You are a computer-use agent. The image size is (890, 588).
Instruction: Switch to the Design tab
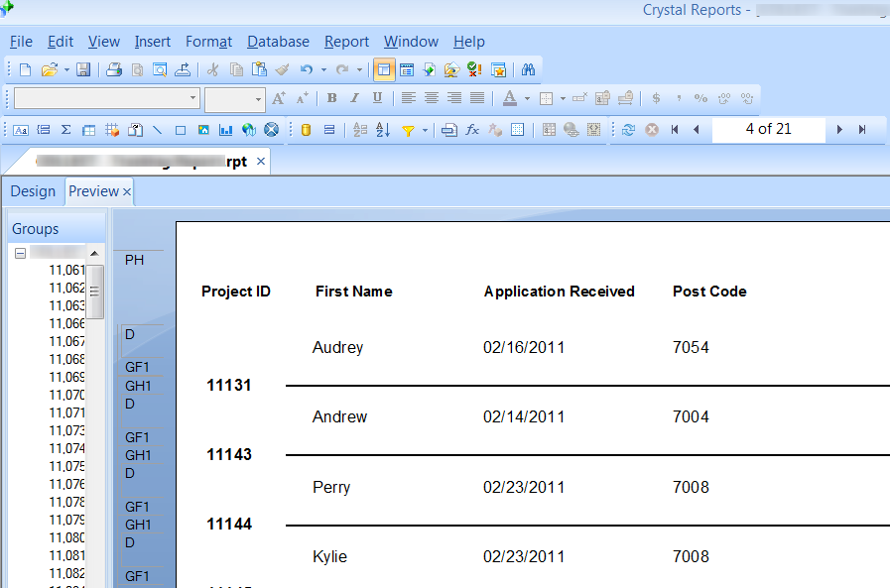click(33, 190)
